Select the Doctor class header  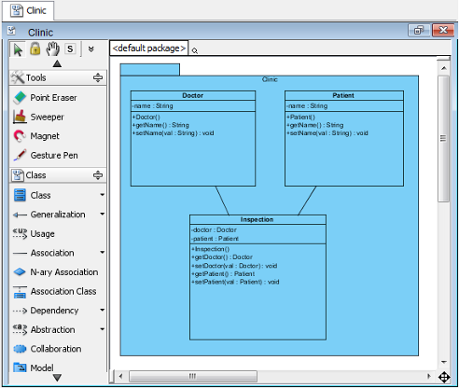pos(193,95)
